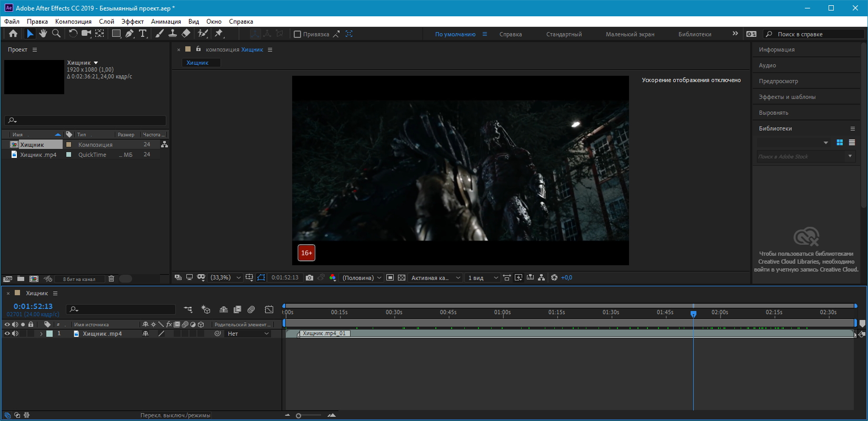Select the Type text tool

[143, 34]
